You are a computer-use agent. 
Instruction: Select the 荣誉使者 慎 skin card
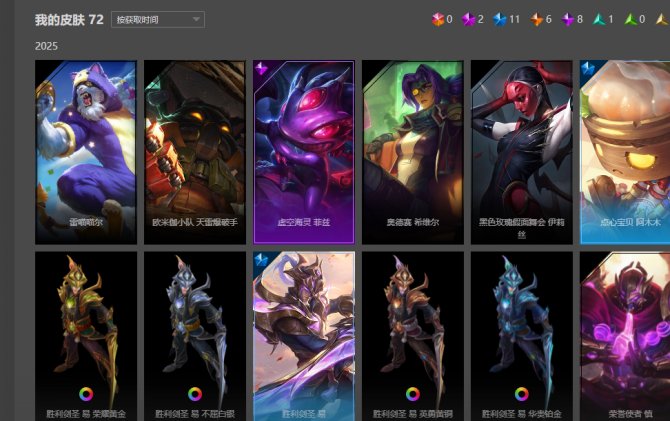pos(625,336)
